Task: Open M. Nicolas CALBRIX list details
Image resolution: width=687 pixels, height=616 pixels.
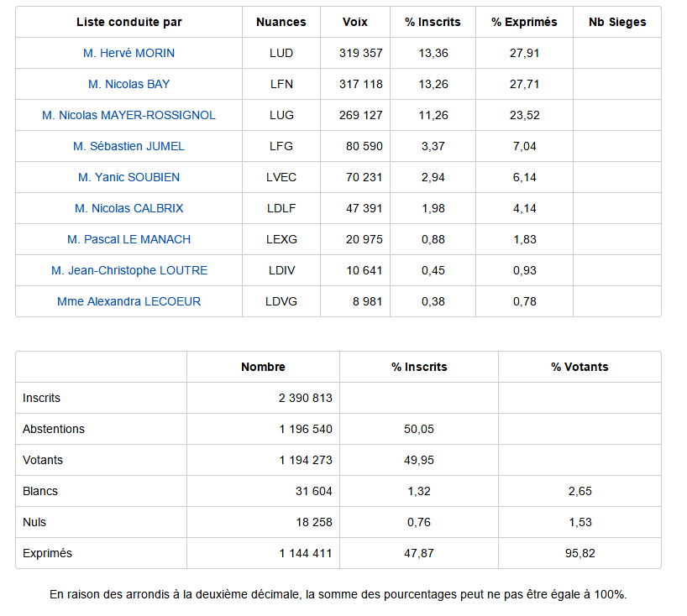Action: [128, 208]
